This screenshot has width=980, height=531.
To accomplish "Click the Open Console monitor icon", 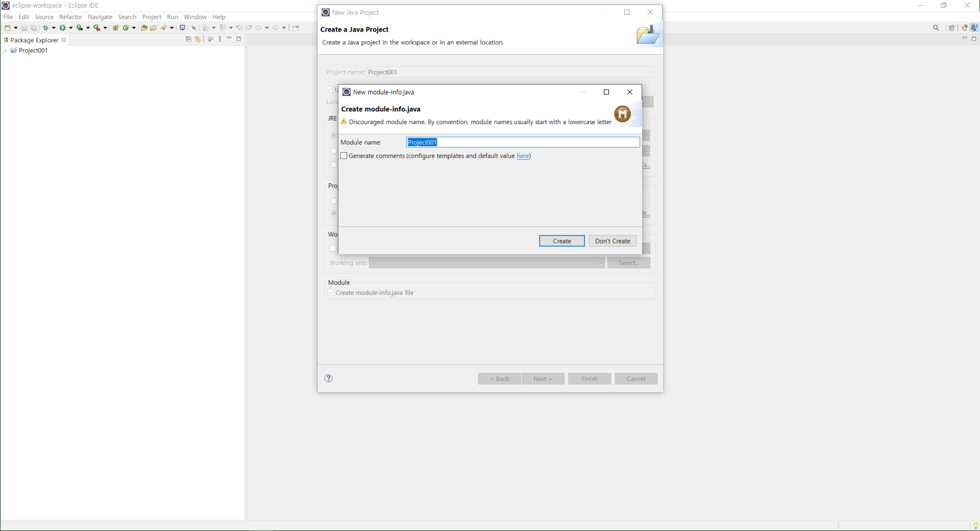I will pyautogui.click(x=182, y=28).
